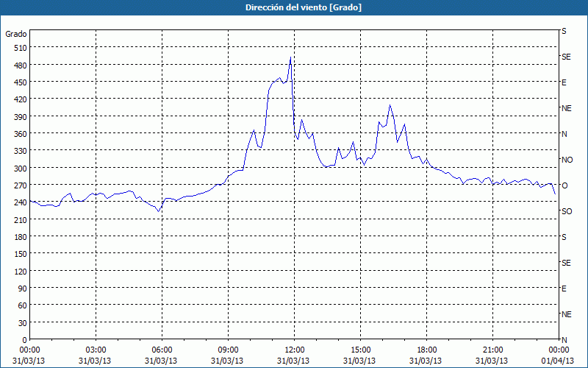Select the 300 degree label

coord(21,169)
